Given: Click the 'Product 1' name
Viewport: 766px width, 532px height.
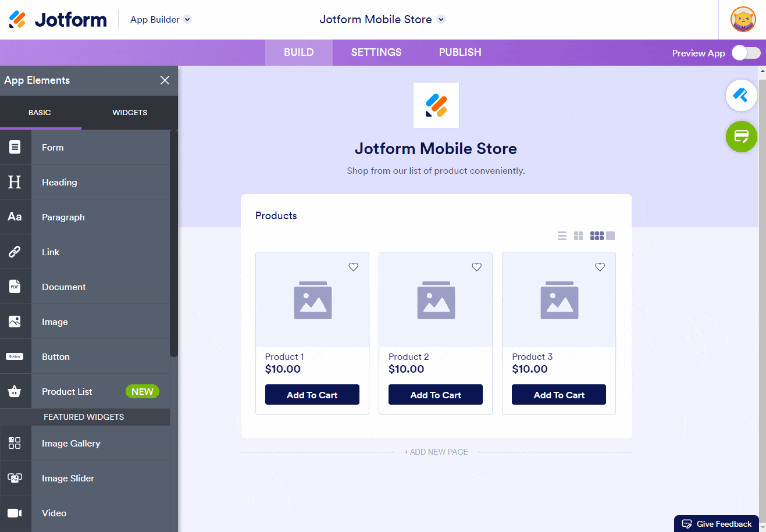Looking at the screenshot, I should (284, 357).
